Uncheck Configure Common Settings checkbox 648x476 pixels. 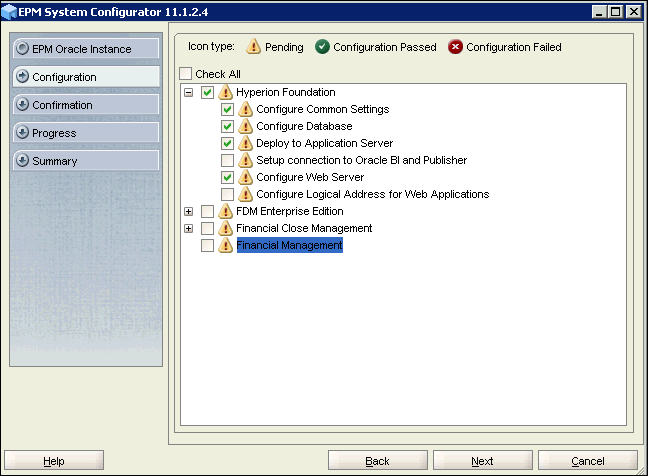tap(227, 109)
